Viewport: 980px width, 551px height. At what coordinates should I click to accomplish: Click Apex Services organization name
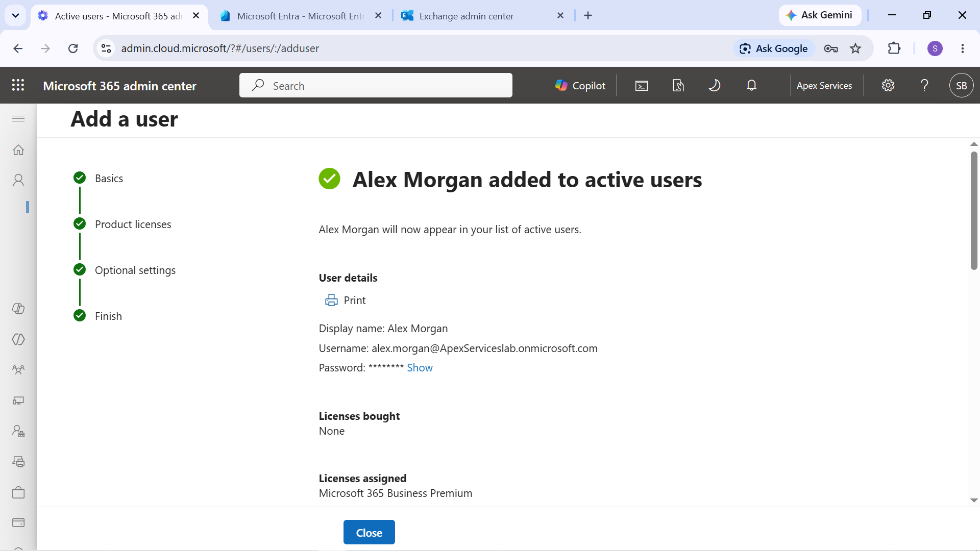[x=824, y=86]
